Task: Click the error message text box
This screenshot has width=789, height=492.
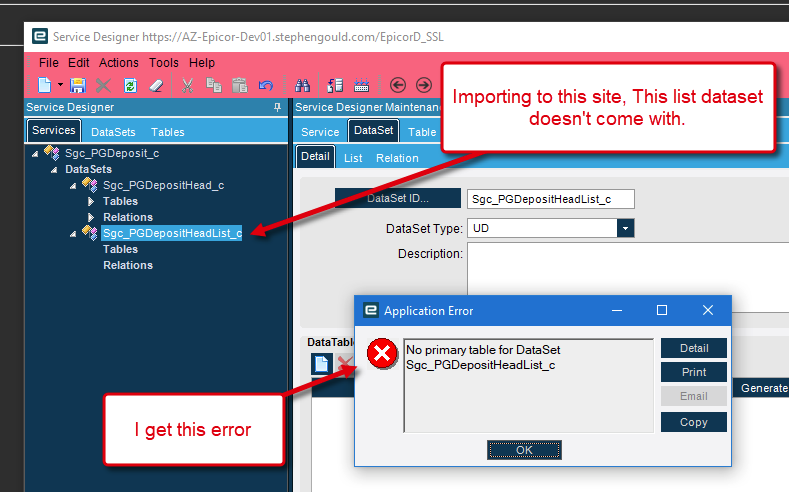Action: [528, 385]
